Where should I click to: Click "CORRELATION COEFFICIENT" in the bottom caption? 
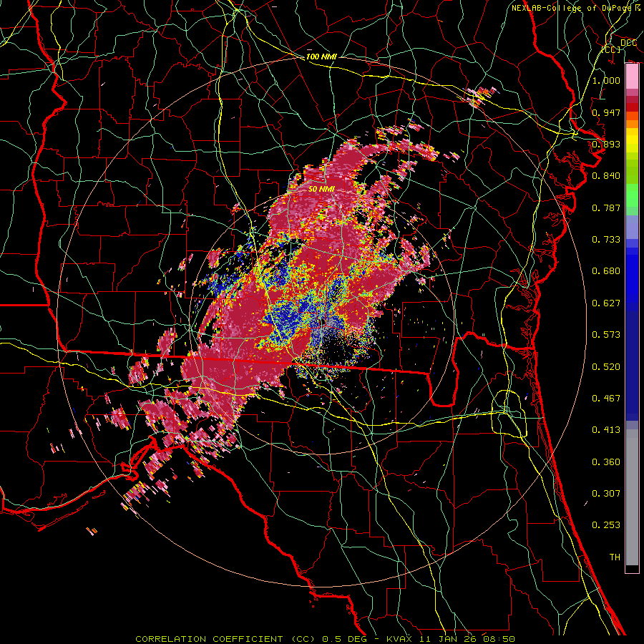209,639
